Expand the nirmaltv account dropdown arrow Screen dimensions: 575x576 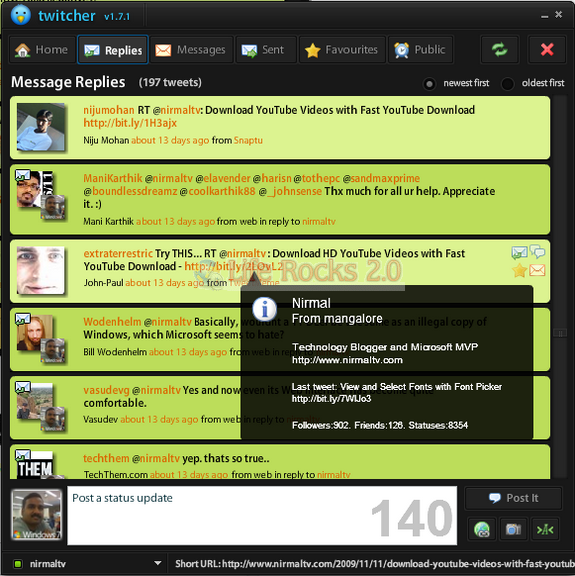[158, 563]
